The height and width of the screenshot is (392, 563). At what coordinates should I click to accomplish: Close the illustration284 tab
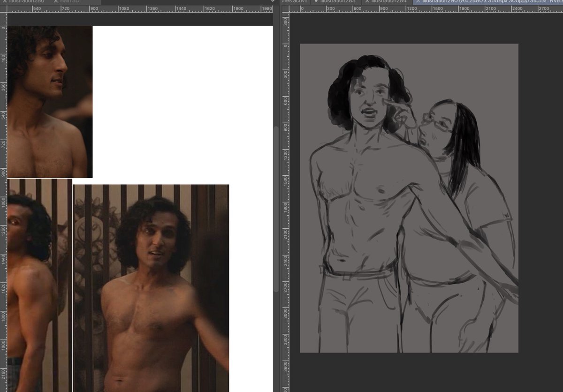[367, 2]
